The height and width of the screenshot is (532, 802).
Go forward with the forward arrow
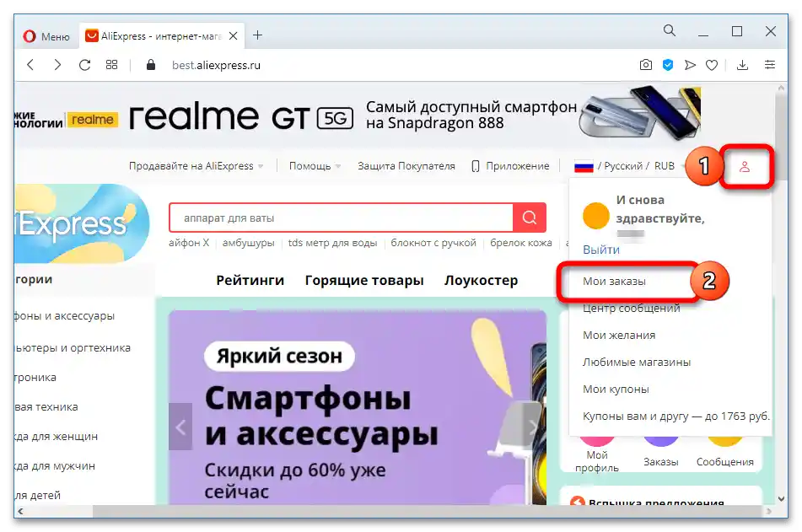click(57, 65)
